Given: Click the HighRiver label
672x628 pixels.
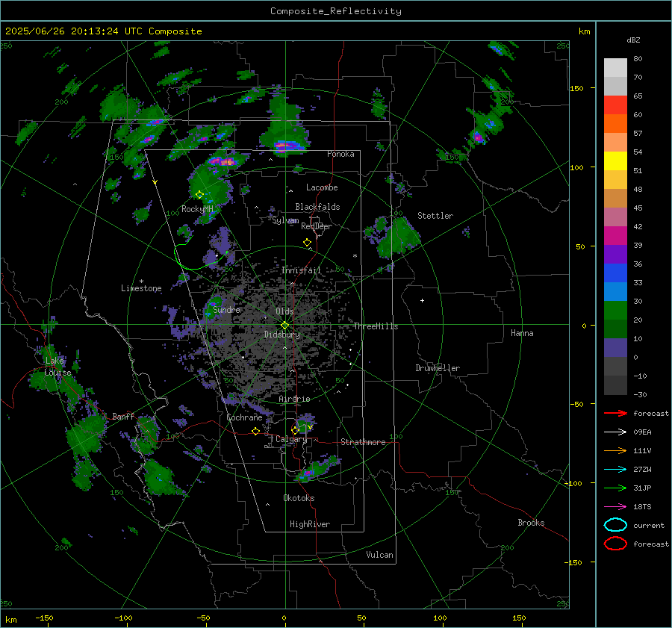Looking at the screenshot, I should (310, 524).
